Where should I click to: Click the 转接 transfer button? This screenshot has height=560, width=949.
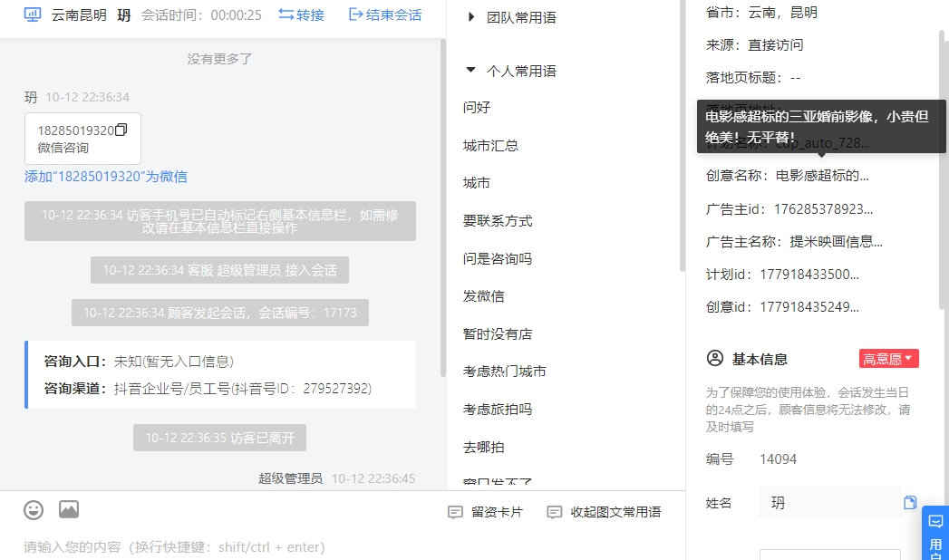(x=302, y=14)
